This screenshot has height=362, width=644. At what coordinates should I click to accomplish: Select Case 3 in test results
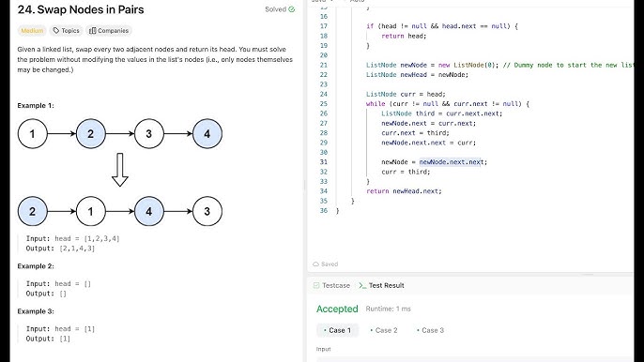(x=430, y=330)
